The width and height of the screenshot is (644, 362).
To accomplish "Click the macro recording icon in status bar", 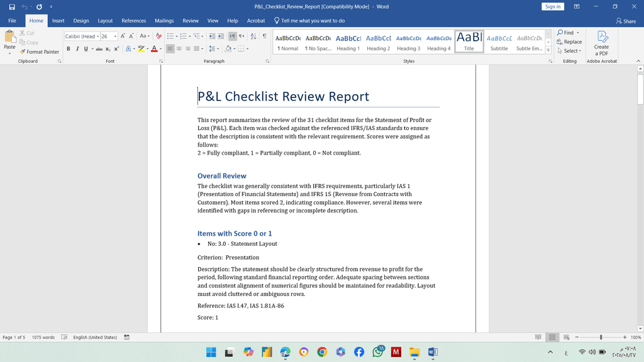I will pos(127,337).
